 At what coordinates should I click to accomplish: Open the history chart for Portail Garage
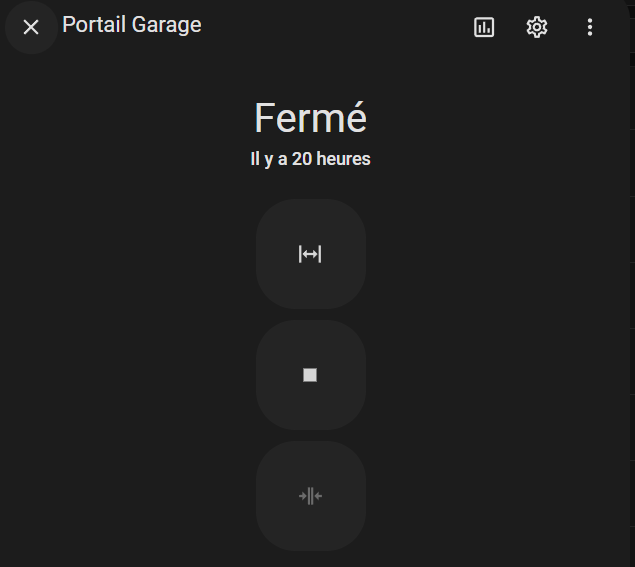pyautogui.click(x=484, y=27)
